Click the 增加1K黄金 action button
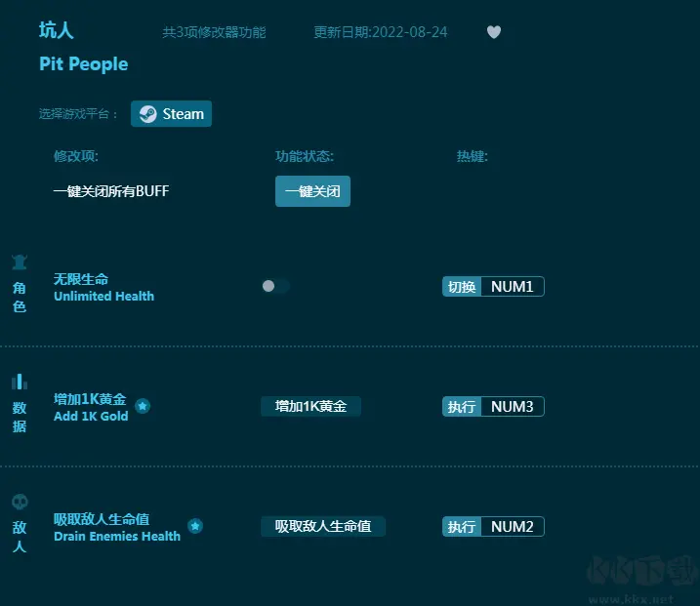Screen dimensions: 700x606 [x=310, y=406]
